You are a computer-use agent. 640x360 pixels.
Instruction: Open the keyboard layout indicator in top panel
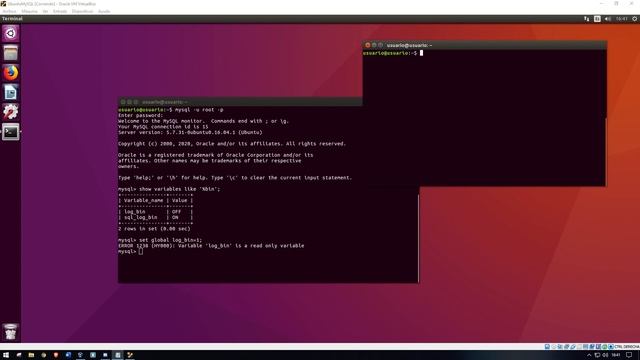597,19
